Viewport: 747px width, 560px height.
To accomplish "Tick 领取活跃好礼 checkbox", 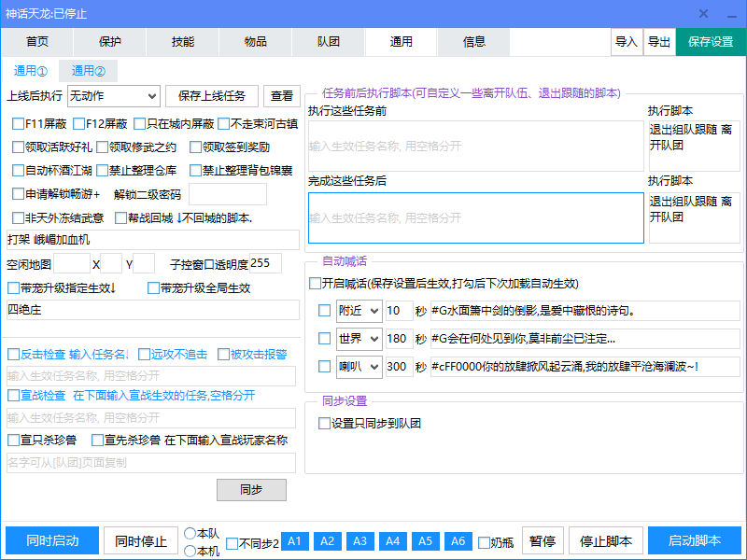I will click(x=18, y=147).
